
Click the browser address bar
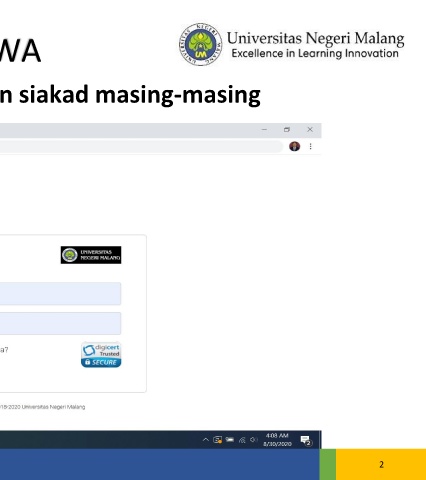click(141, 146)
